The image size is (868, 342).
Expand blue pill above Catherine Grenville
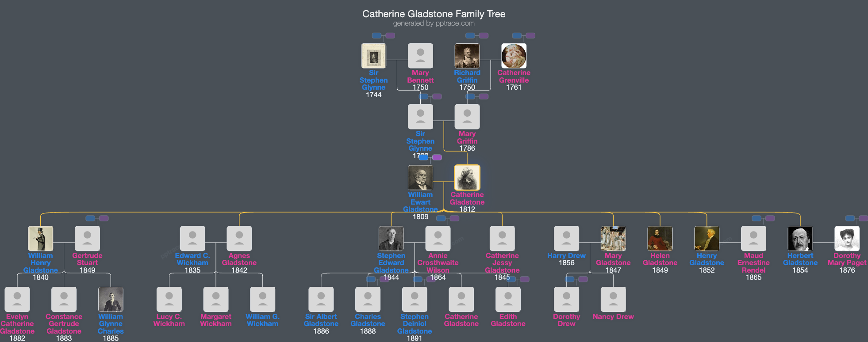(x=517, y=35)
